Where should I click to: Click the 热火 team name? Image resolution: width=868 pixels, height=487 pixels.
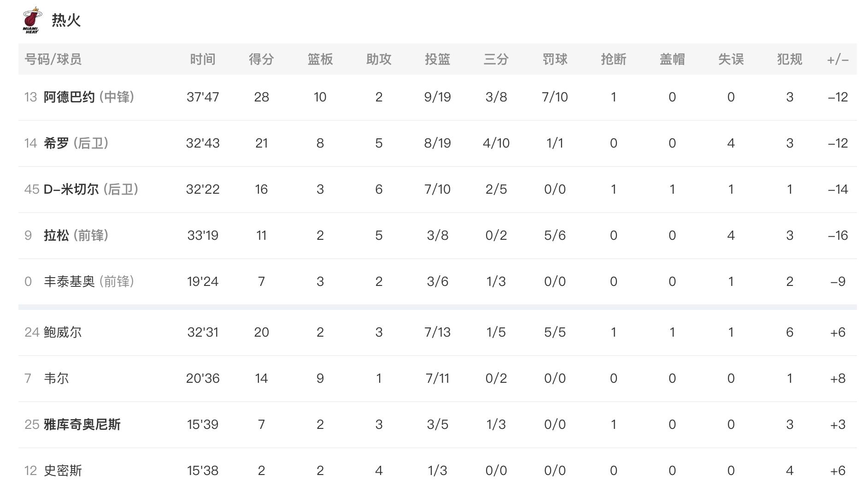66,20
